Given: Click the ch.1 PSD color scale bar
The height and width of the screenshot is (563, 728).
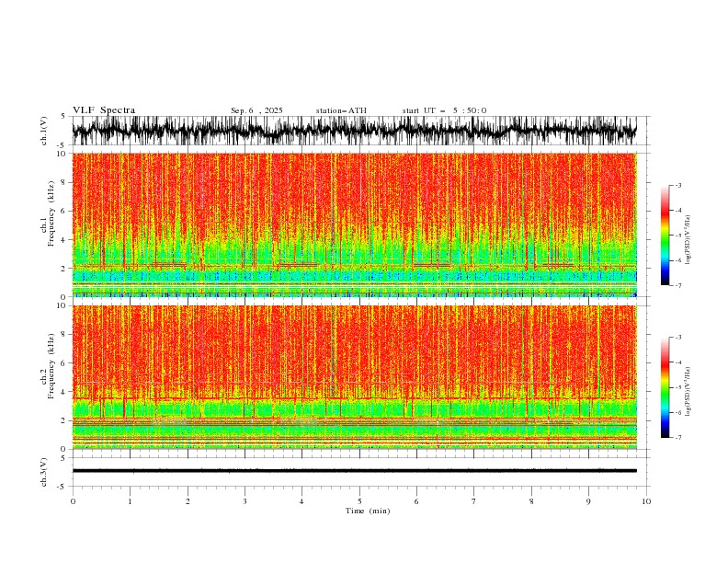Looking at the screenshot, I should pyautogui.click(x=665, y=236).
